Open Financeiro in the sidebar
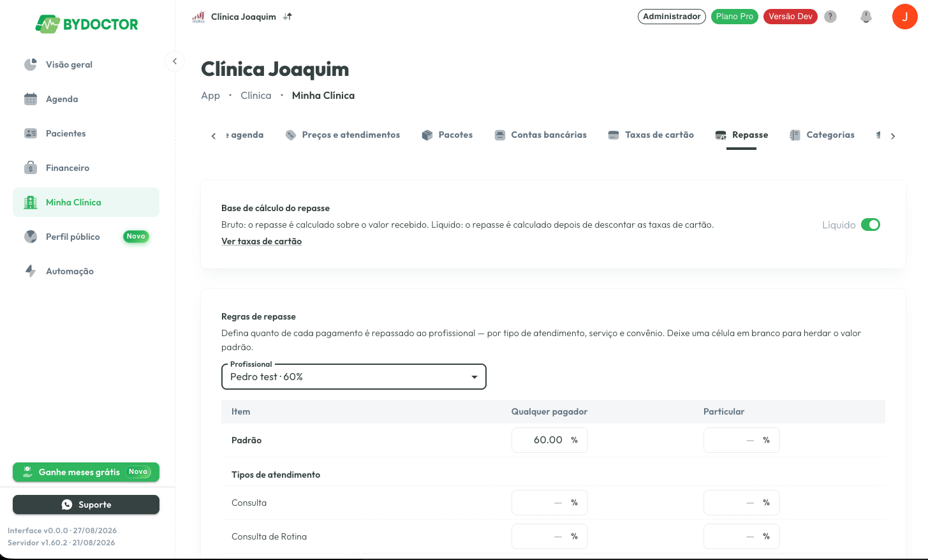Viewport: 928px width, 560px height. 86,168
